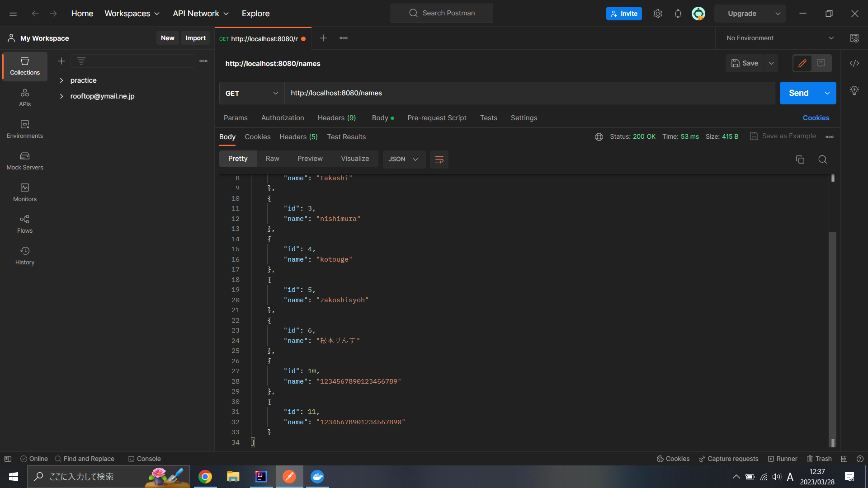Open the Flows sidebar panel
This screenshot has width=868, height=488.
25,225
